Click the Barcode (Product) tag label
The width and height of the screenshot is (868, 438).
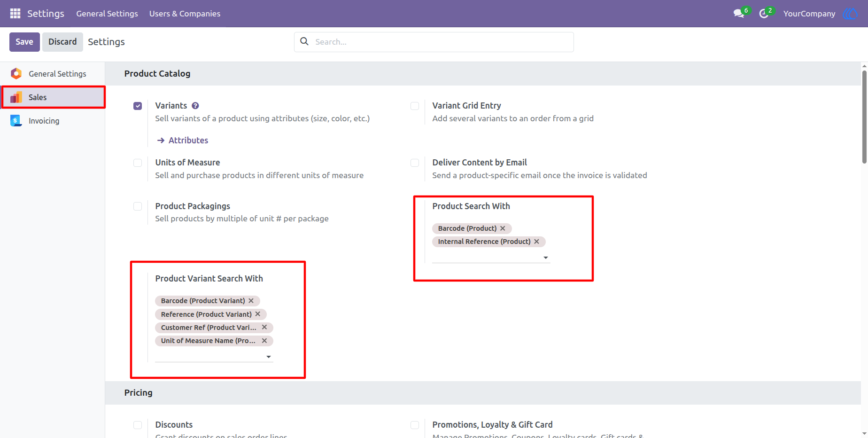[x=467, y=228]
